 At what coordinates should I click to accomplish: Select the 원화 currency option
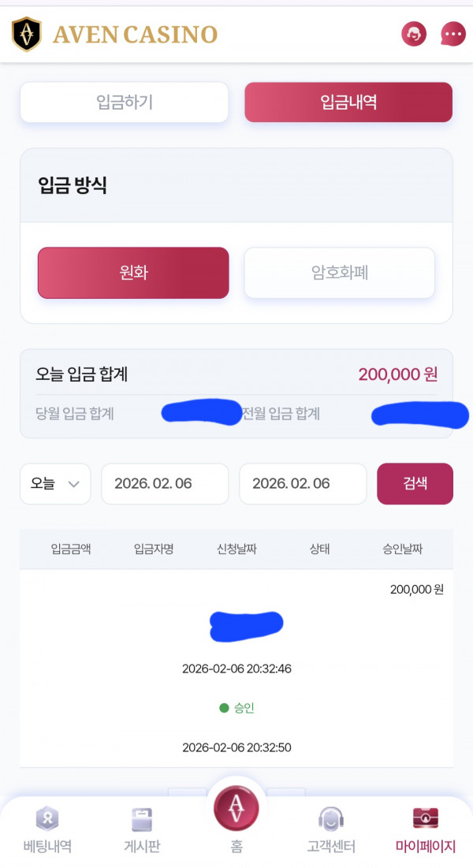tap(132, 273)
